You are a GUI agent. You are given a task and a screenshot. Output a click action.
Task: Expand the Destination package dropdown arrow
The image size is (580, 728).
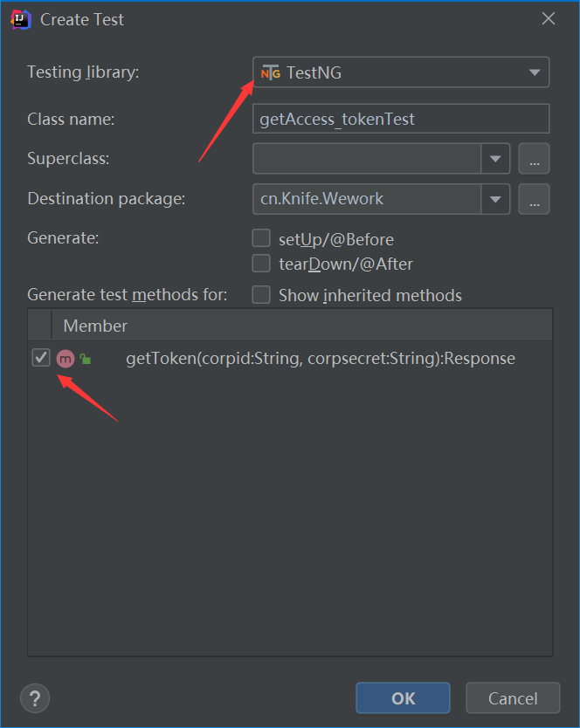tap(495, 199)
